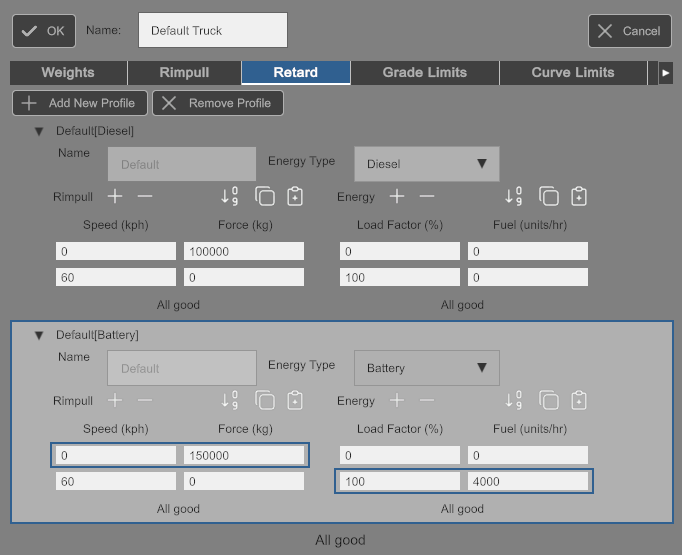Cancel the truck dialog
The width and height of the screenshot is (682, 555).
630,31
